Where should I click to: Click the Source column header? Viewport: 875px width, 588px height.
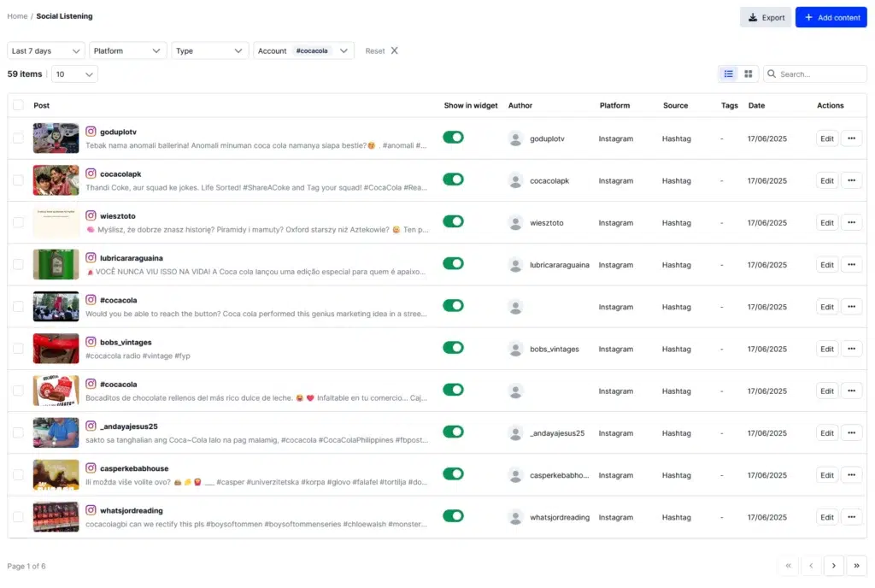click(675, 105)
